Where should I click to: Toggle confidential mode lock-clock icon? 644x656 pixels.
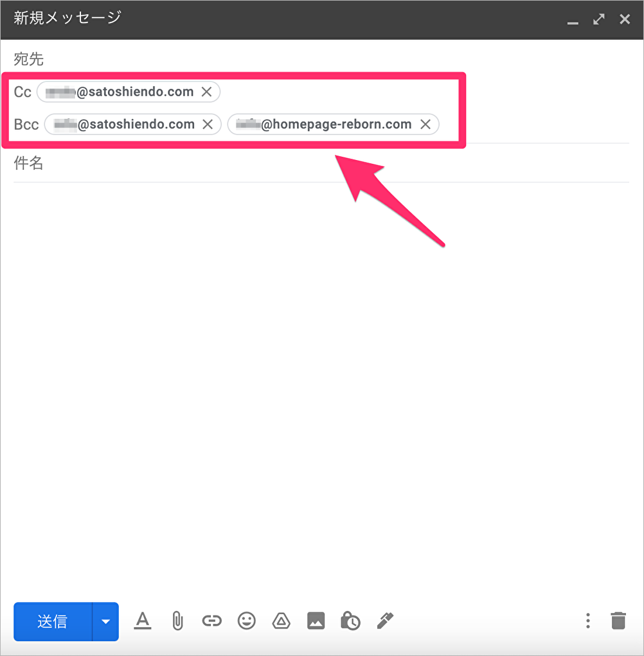click(350, 621)
